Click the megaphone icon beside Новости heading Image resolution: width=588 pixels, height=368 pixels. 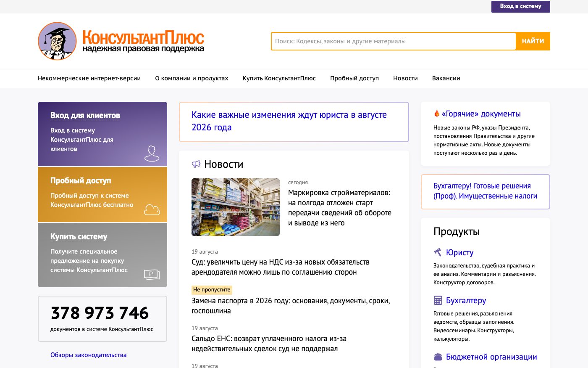pos(196,164)
